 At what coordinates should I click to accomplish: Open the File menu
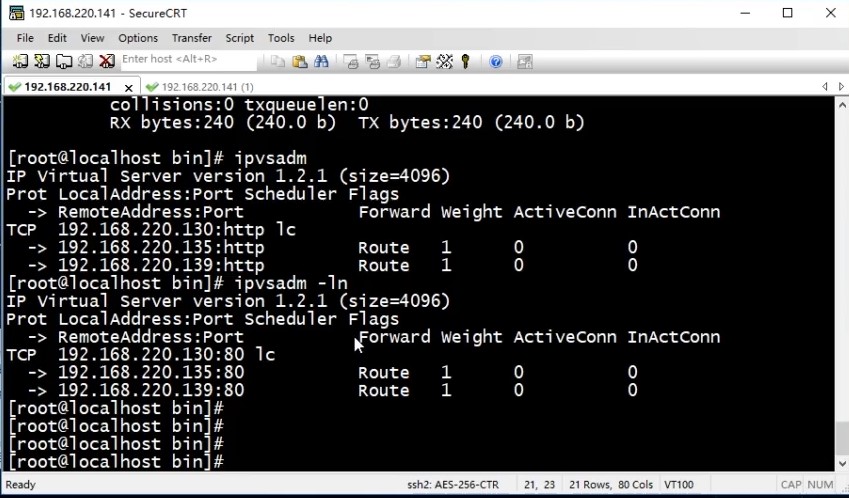pos(25,38)
